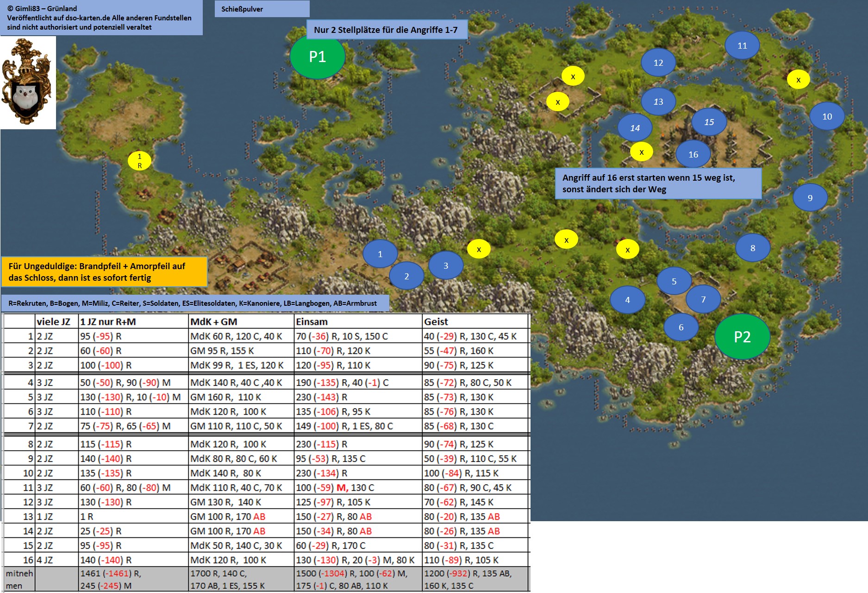The height and width of the screenshot is (593, 868).
Task: Click blue camp marker 9
Action: [810, 198]
